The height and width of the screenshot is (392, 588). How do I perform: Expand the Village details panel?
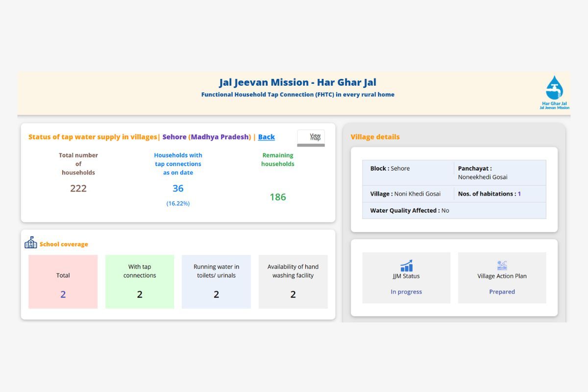tap(375, 137)
